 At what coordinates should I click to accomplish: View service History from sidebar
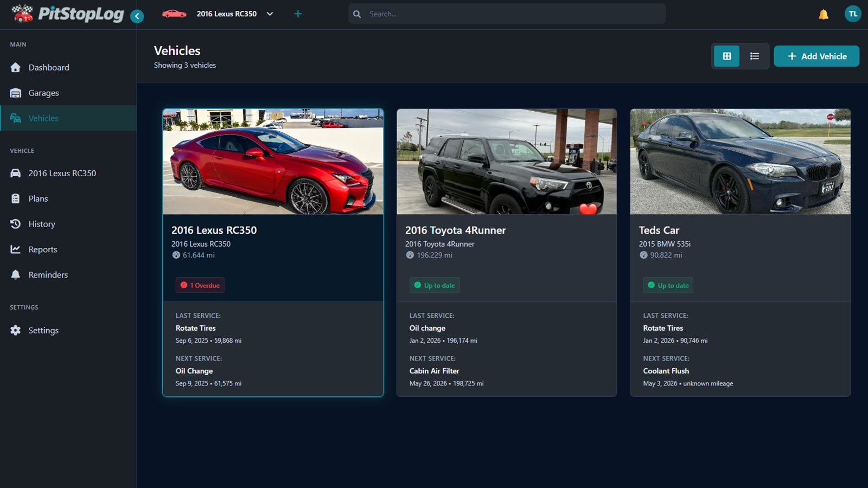click(x=41, y=224)
